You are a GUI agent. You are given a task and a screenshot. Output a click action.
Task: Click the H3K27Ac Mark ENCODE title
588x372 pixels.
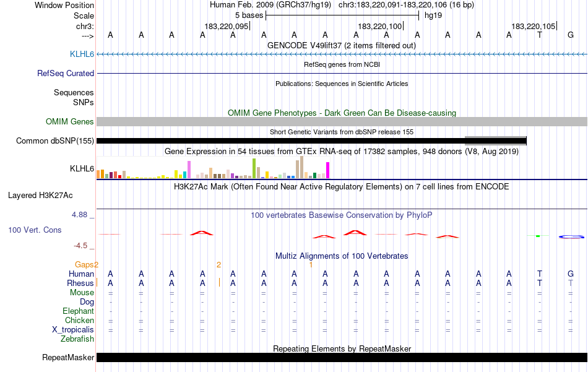342,187
